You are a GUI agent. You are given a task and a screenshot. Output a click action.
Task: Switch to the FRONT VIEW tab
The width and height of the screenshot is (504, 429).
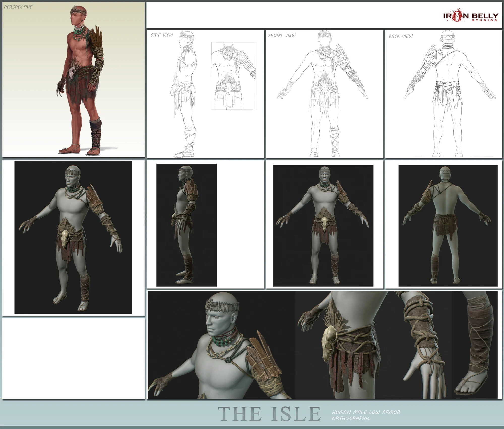[x=282, y=36]
